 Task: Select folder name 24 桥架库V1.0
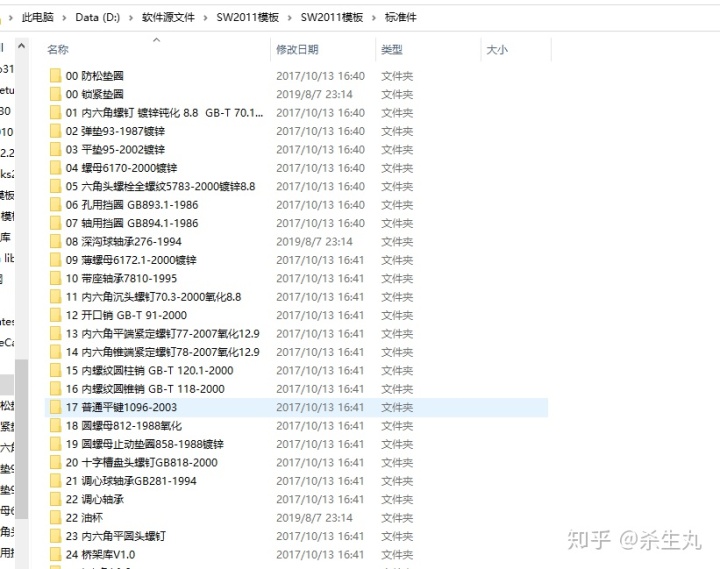click(100, 555)
